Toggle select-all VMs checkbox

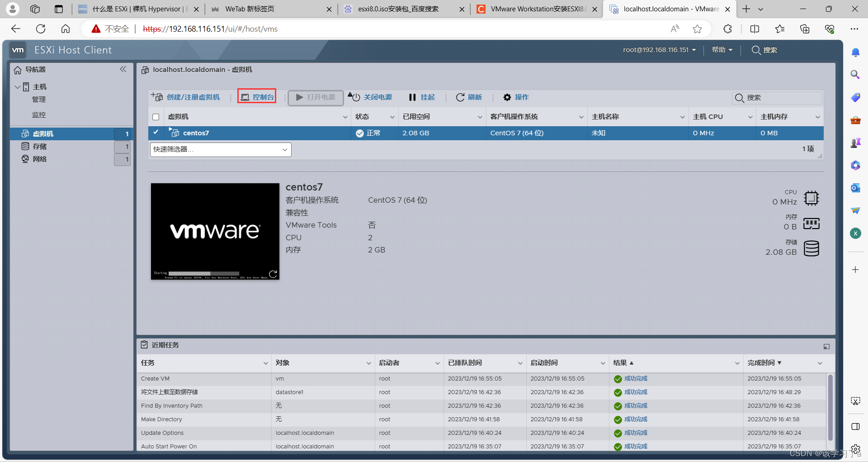pos(156,117)
